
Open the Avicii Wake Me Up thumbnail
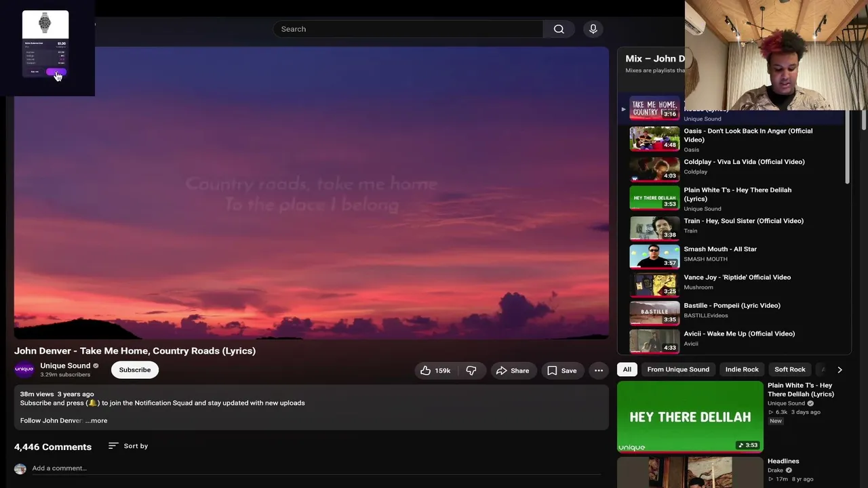pos(654,341)
